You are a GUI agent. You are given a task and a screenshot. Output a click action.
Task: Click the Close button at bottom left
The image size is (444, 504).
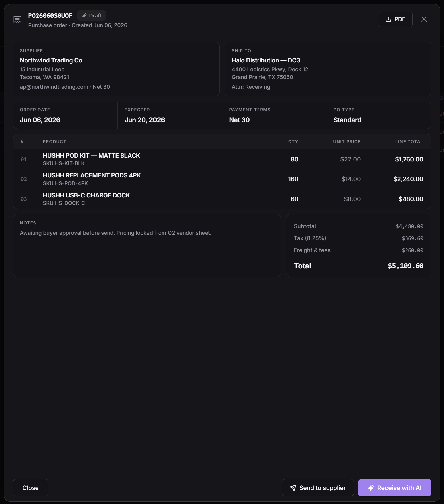(31, 488)
